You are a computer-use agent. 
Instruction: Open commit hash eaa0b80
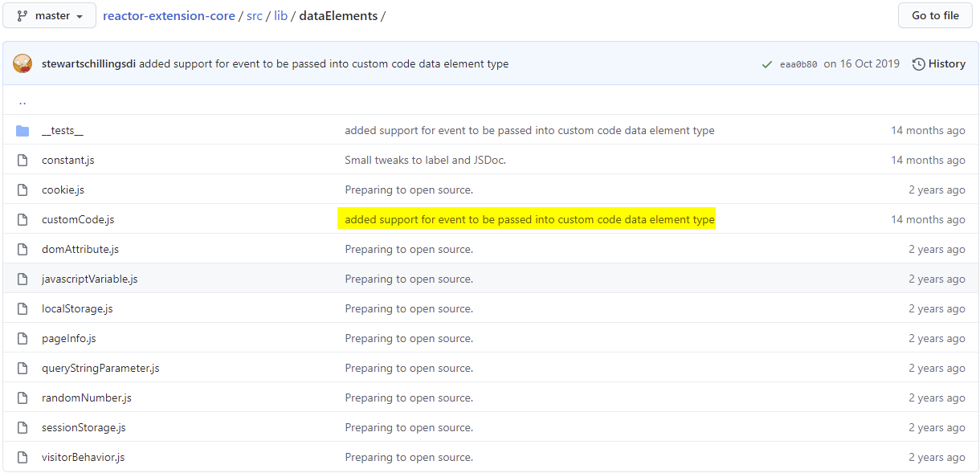798,65
